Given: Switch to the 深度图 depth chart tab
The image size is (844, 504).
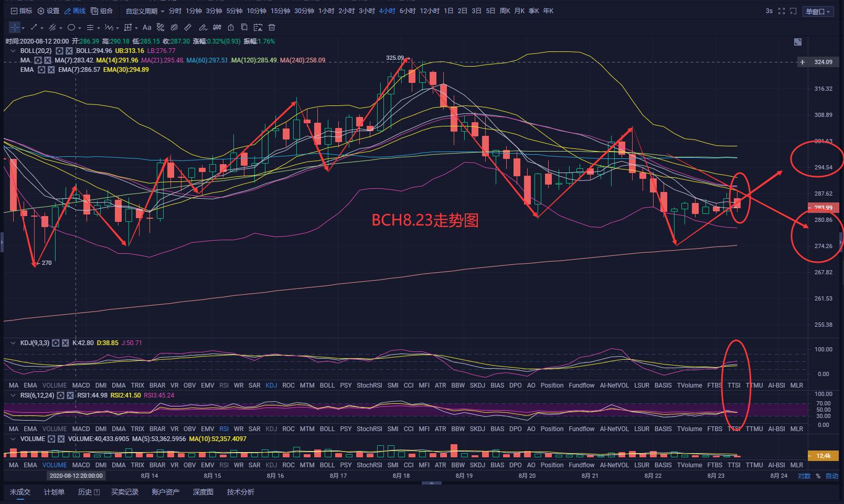Looking at the screenshot, I should coord(203,492).
